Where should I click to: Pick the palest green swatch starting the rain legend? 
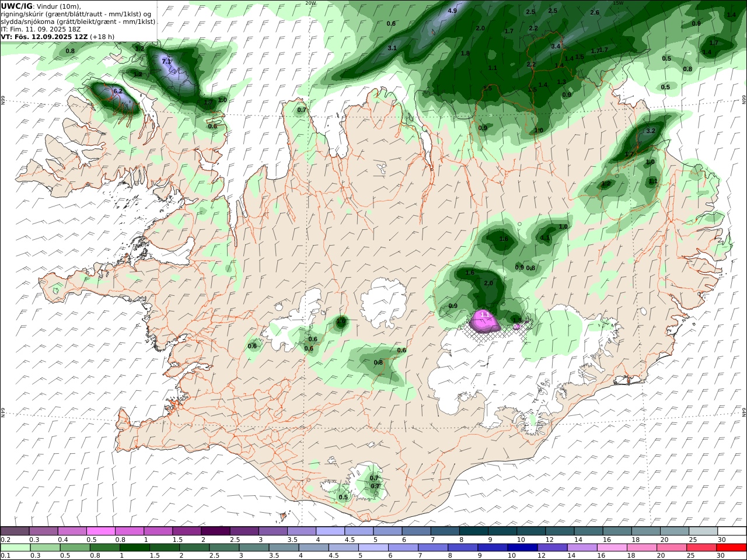(15, 548)
